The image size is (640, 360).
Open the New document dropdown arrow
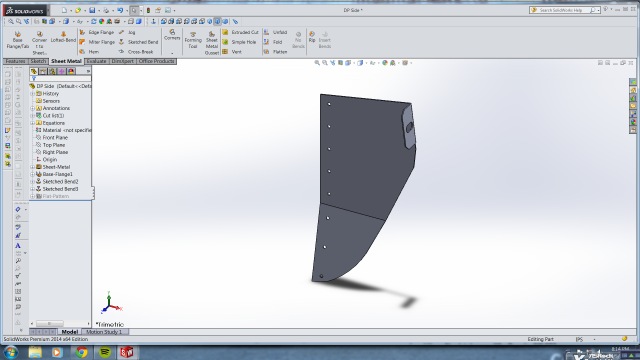click(x=70, y=11)
